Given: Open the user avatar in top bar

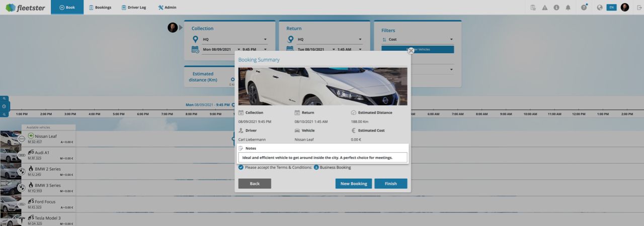Looking at the screenshot, I should [x=625, y=7].
